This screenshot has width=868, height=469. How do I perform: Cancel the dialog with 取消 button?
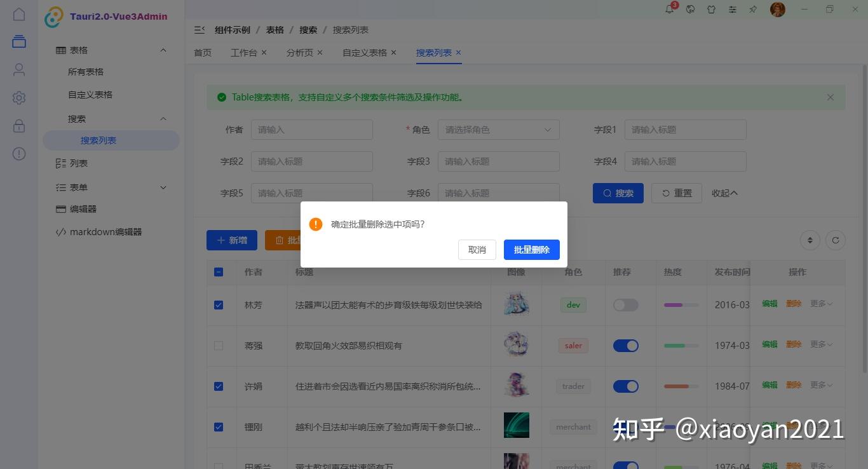point(477,249)
